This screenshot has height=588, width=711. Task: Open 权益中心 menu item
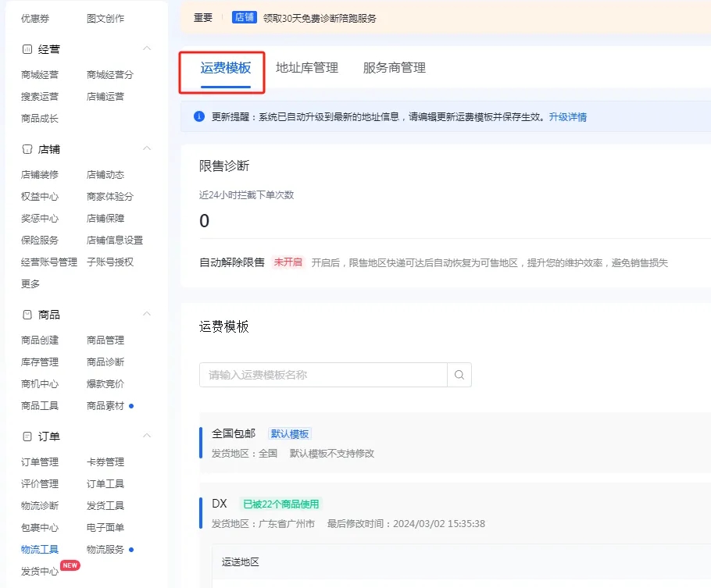(x=39, y=196)
